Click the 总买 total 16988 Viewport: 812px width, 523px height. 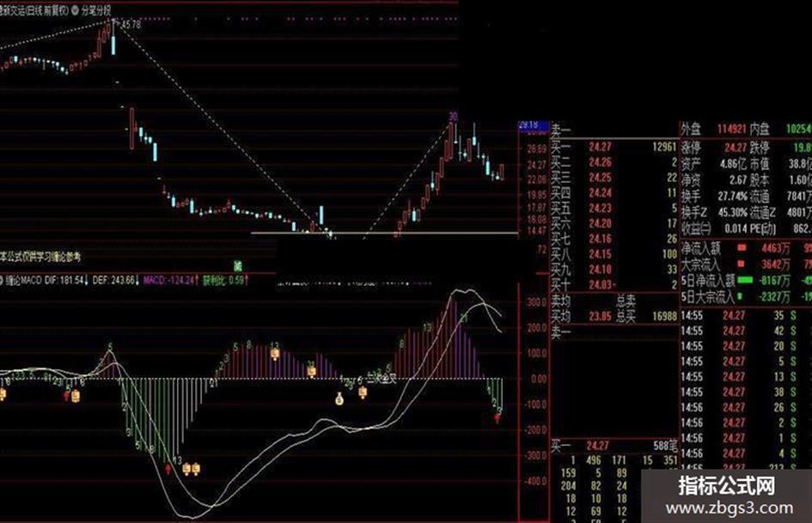pyautogui.click(x=664, y=316)
